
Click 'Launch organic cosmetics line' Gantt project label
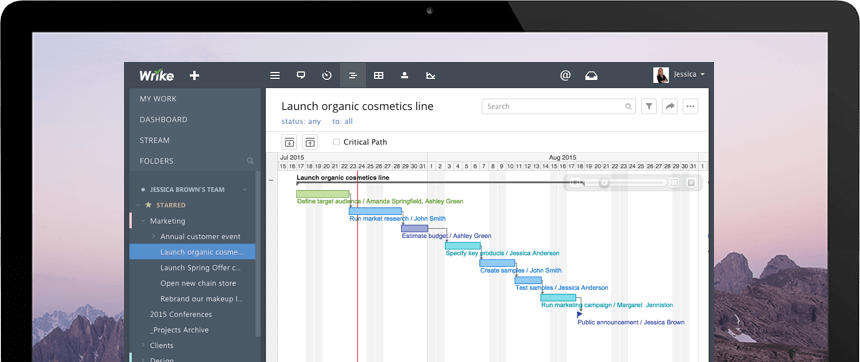click(x=343, y=178)
